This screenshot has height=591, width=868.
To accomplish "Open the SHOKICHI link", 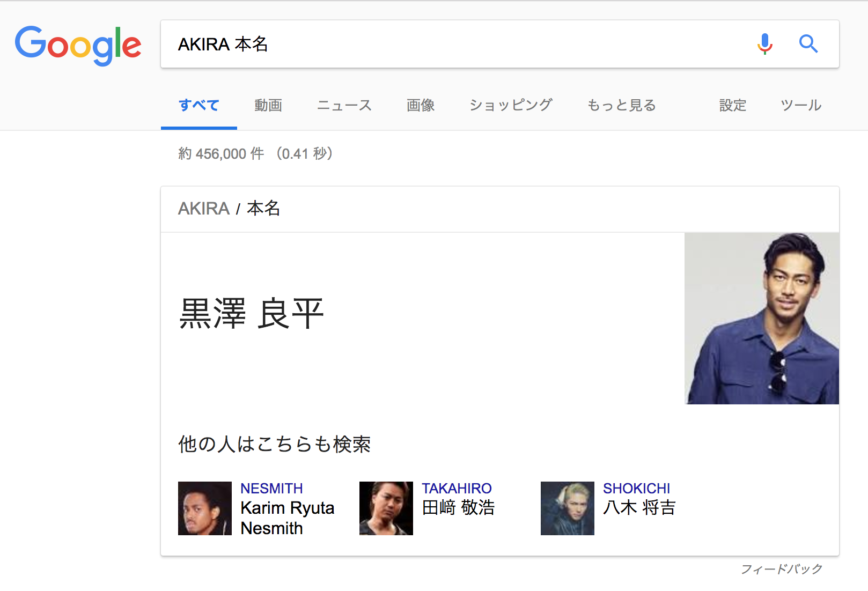I will (x=636, y=489).
